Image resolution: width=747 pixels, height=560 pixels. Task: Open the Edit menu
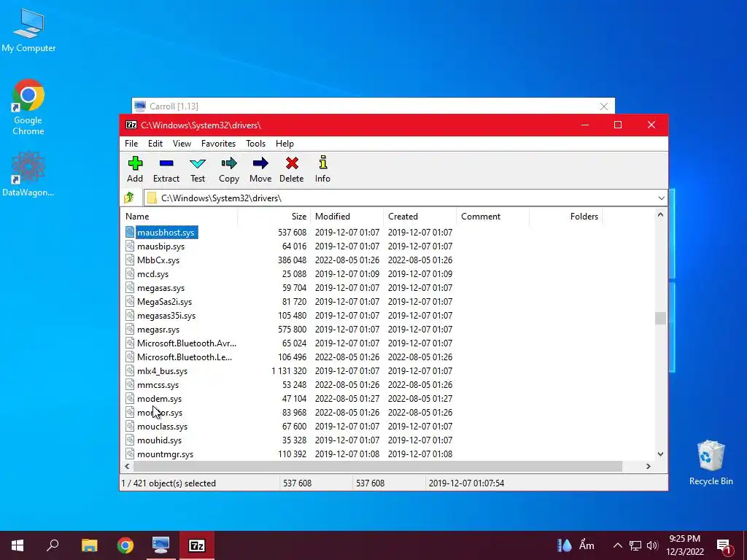pyautogui.click(x=155, y=144)
